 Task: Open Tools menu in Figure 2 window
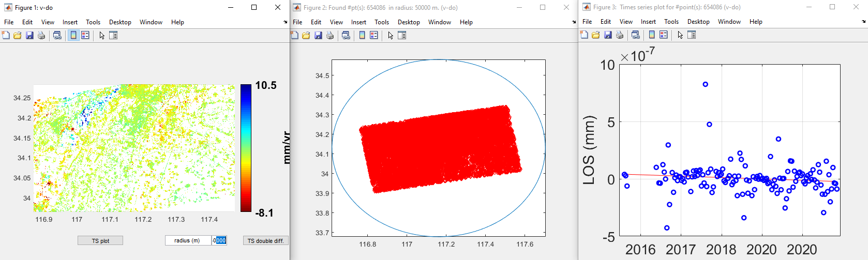[x=382, y=22]
